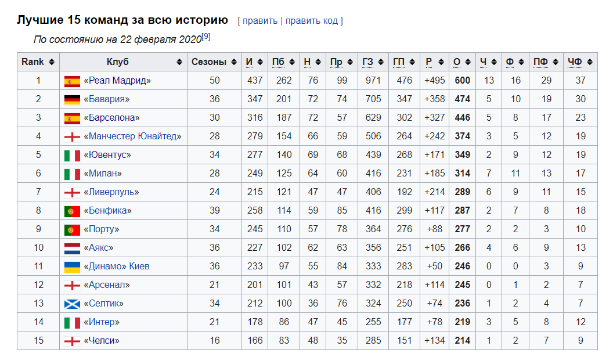
Task: Click the English flag beside «Челси»
Action: tap(72, 341)
